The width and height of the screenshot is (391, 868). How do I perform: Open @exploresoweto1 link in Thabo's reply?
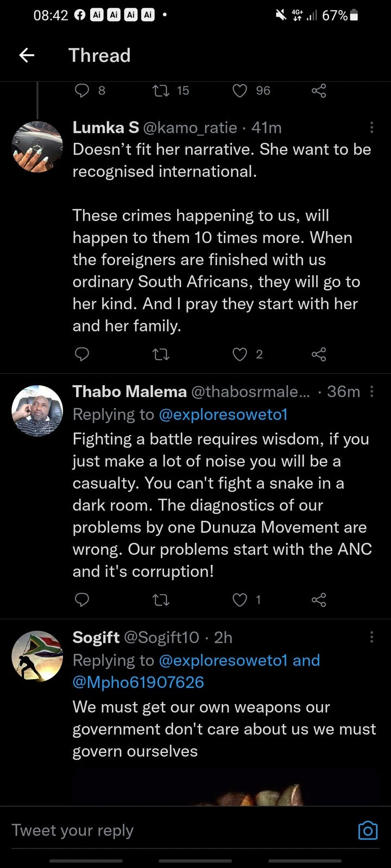click(223, 414)
